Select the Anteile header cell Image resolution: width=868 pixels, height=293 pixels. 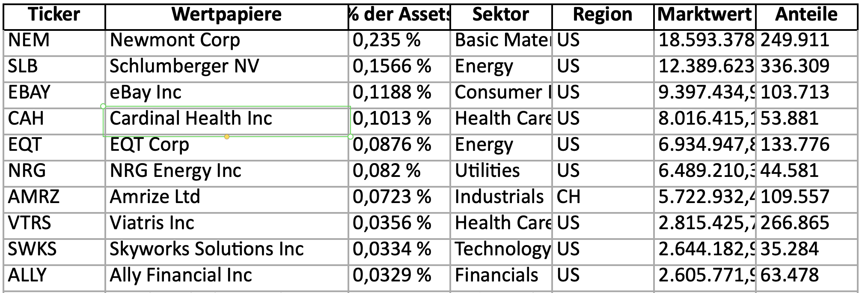806,15
